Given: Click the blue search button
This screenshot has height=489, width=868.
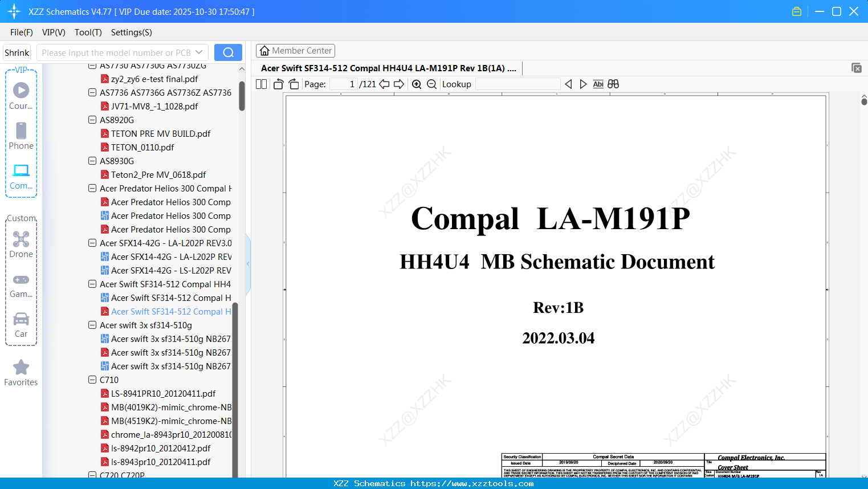Looking at the screenshot, I should pos(228,52).
